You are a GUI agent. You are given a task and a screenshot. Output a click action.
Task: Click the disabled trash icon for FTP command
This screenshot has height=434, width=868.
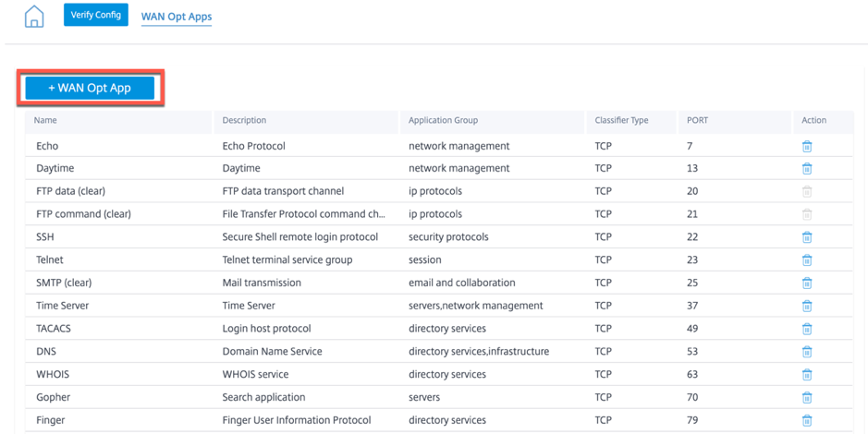807,214
